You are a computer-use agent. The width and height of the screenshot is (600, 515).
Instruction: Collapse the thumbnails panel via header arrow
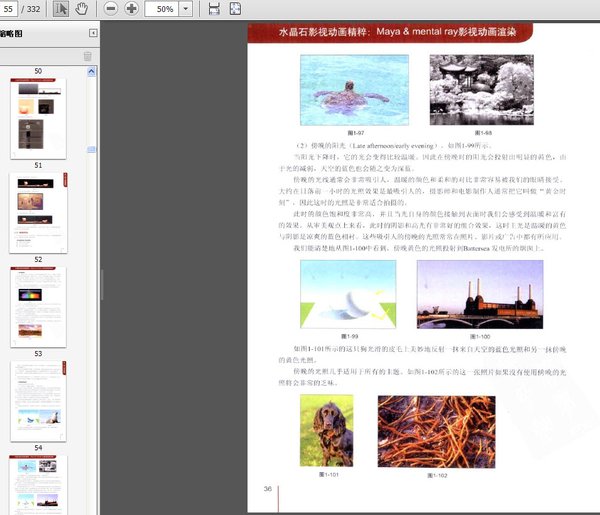pos(92,33)
